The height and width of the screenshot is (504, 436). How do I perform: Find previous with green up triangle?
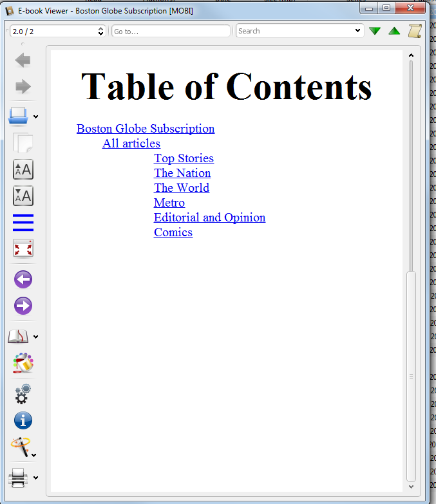[394, 31]
